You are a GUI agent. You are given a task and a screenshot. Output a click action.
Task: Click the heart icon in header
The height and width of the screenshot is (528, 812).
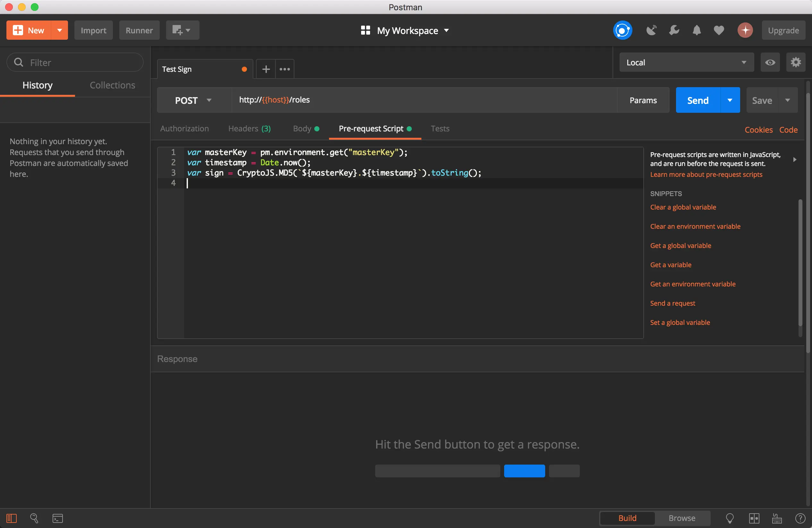[x=719, y=30]
